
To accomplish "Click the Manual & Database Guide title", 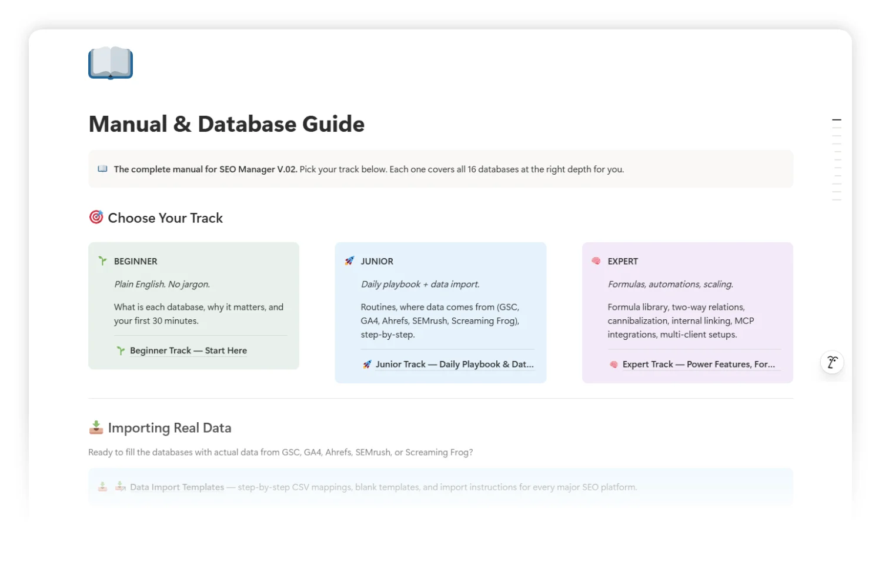I will click(x=226, y=124).
